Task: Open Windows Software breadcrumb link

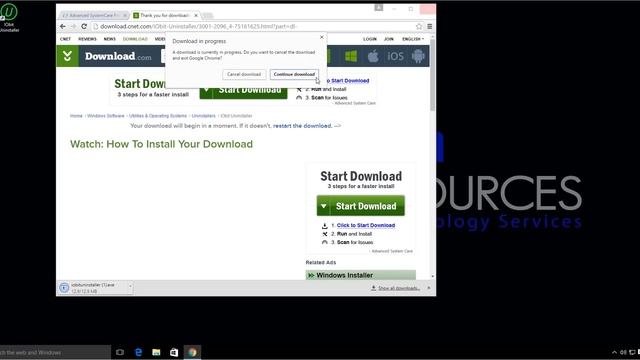Action: click(105, 116)
